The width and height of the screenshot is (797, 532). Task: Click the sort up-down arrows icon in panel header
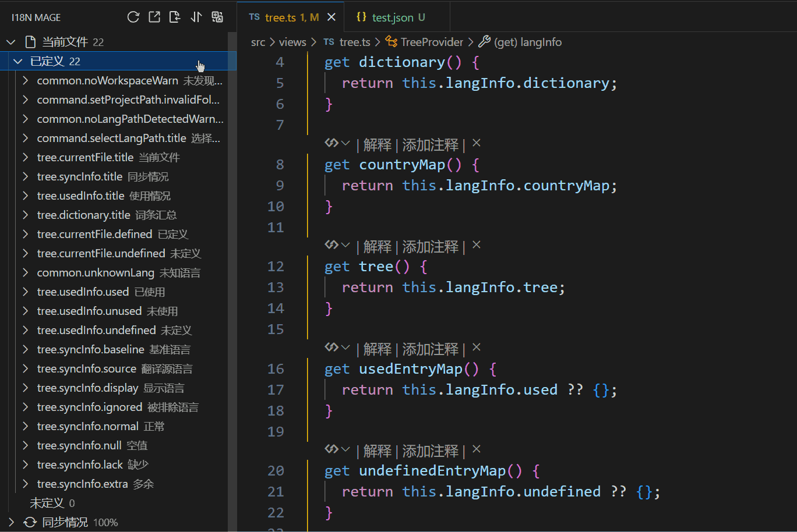(196, 17)
